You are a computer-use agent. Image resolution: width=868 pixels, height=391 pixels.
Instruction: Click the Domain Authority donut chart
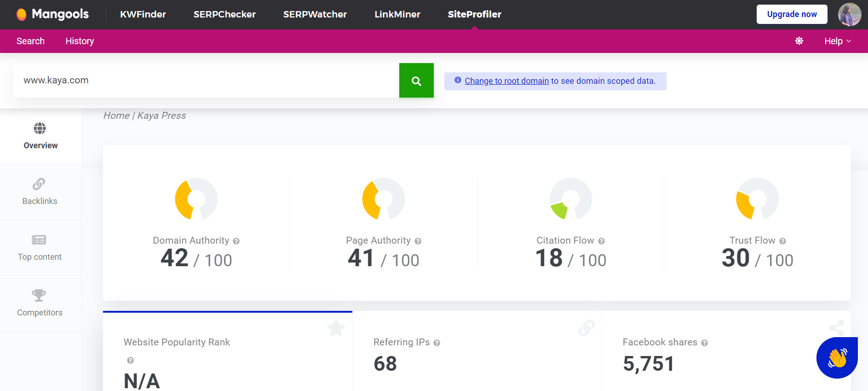pyautogui.click(x=196, y=199)
